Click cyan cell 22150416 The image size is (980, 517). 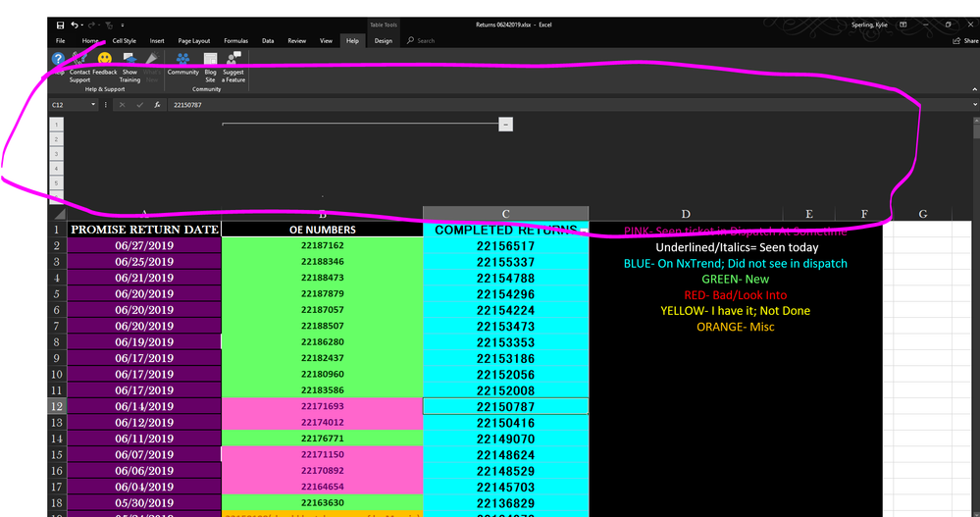(x=505, y=423)
